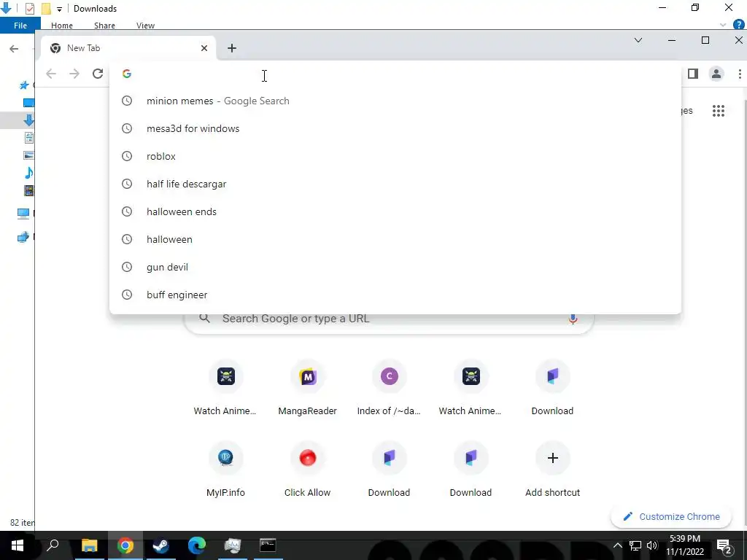Click the voice search microphone icon

tap(573, 319)
